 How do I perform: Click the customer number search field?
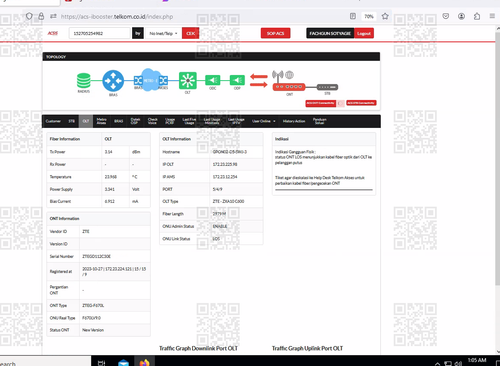coord(99,33)
